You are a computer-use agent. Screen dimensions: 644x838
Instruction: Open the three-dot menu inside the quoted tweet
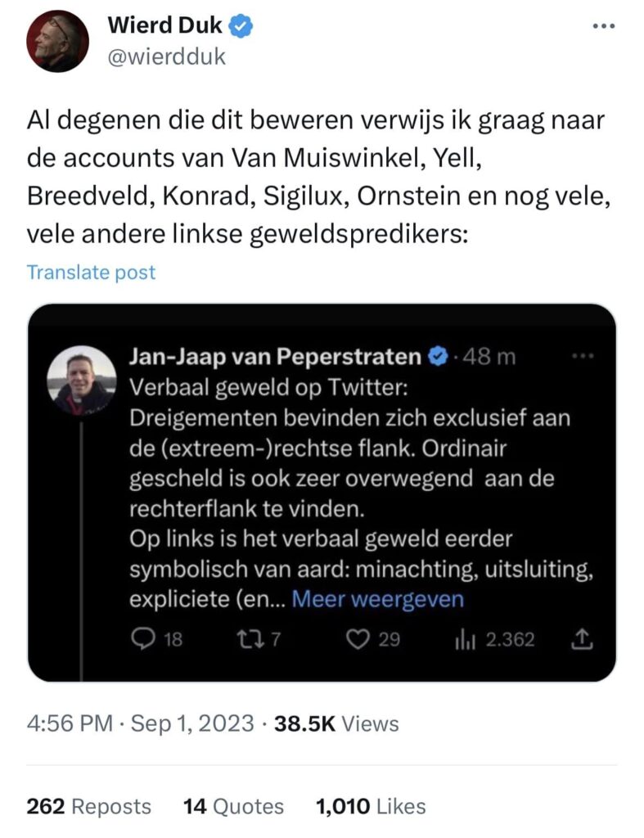(x=583, y=356)
